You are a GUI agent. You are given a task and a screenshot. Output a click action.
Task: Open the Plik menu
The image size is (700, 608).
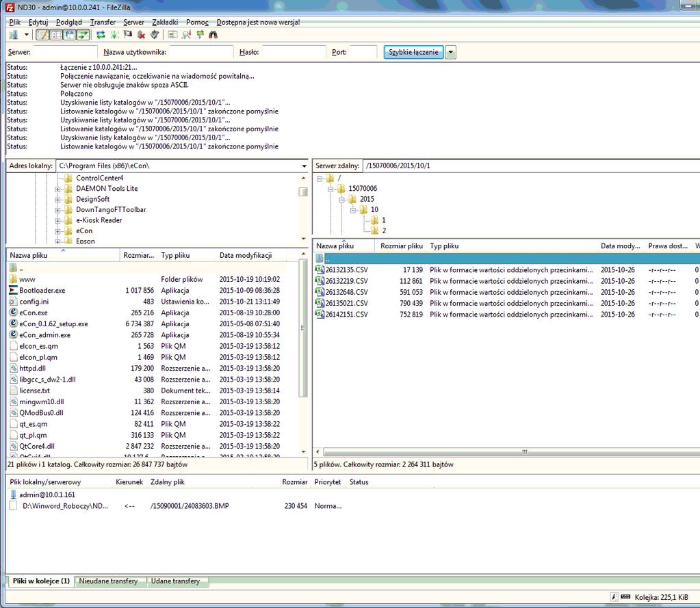click(x=15, y=22)
